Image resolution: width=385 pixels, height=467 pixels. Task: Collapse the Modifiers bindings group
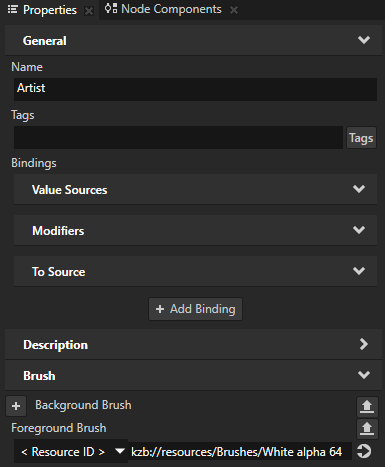[x=359, y=230]
